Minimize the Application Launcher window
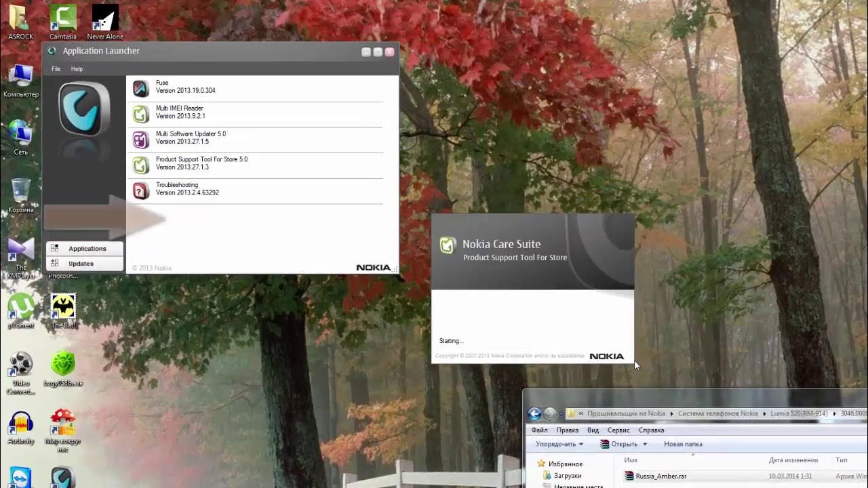The width and height of the screenshot is (868, 488). (366, 52)
